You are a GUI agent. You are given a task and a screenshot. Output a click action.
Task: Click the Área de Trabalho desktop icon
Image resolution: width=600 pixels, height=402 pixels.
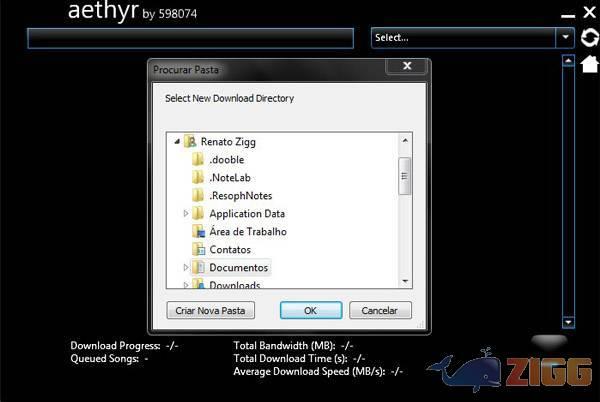[x=198, y=232]
